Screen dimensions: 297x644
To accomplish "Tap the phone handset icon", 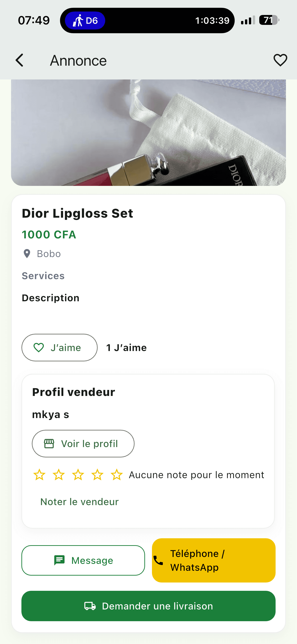I will (x=158, y=560).
